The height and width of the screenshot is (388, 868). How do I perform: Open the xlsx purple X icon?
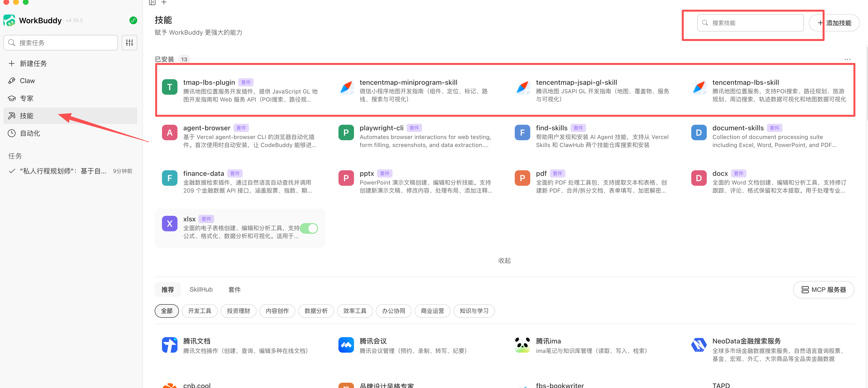coord(169,224)
